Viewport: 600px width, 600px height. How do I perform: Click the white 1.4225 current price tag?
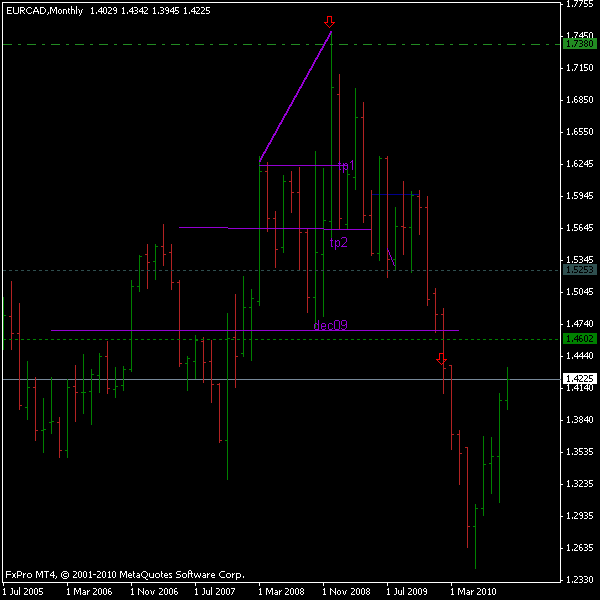point(579,378)
